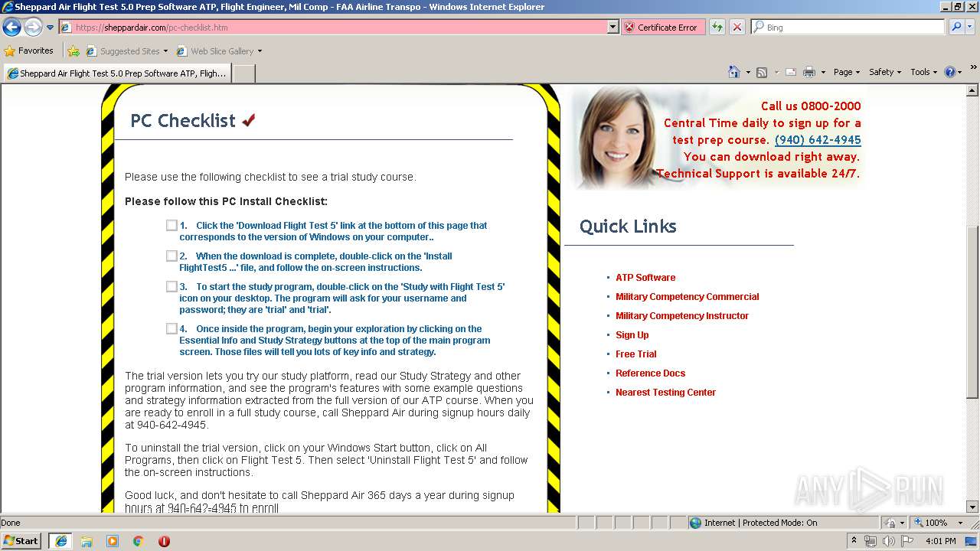The width and height of the screenshot is (980, 551).
Task: Check step 1 Download Flight Test 5 checkbox
Action: point(171,225)
